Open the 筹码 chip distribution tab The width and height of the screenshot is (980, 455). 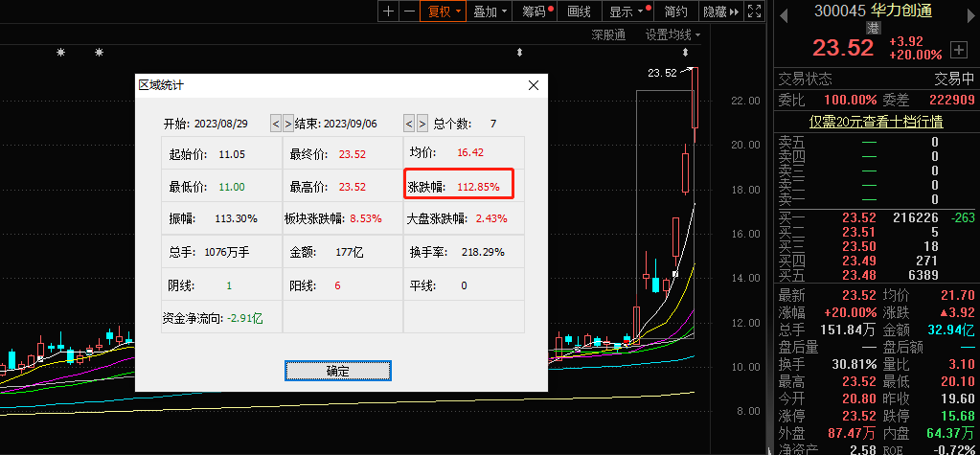point(536,11)
